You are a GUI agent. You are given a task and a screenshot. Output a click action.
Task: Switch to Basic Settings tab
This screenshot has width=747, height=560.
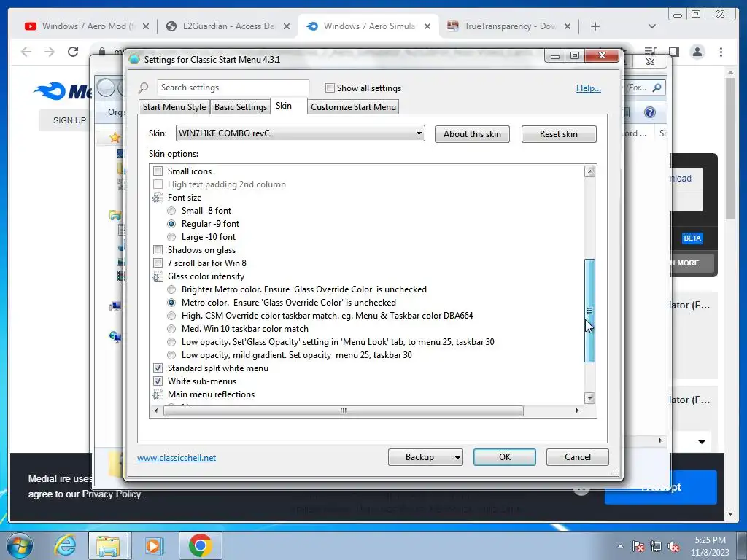coord(240,107)
